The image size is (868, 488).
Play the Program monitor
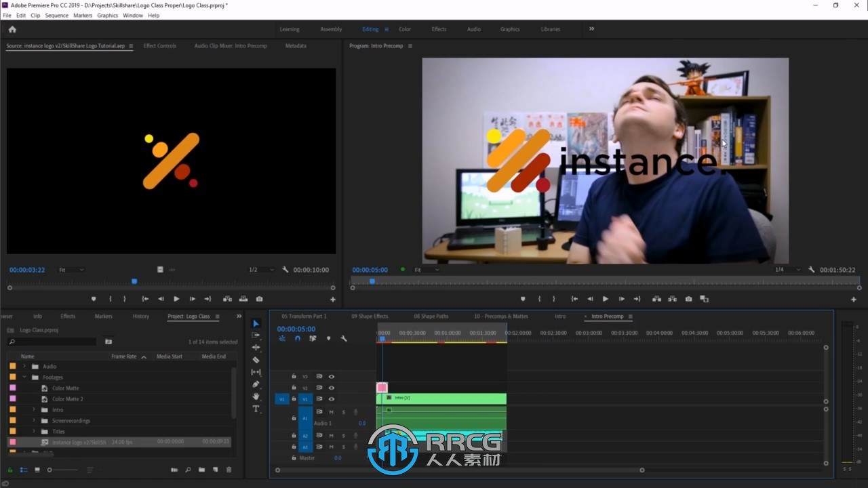pos(606,299)
